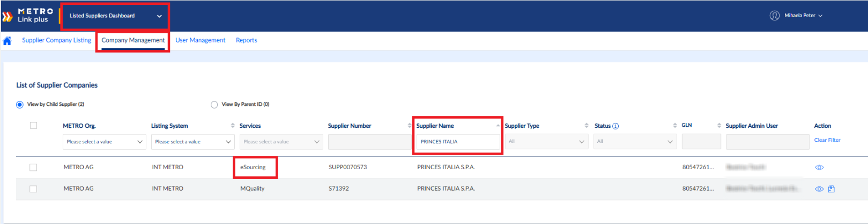
Task: Click the save icon in MQuality row
Action: 832,189
